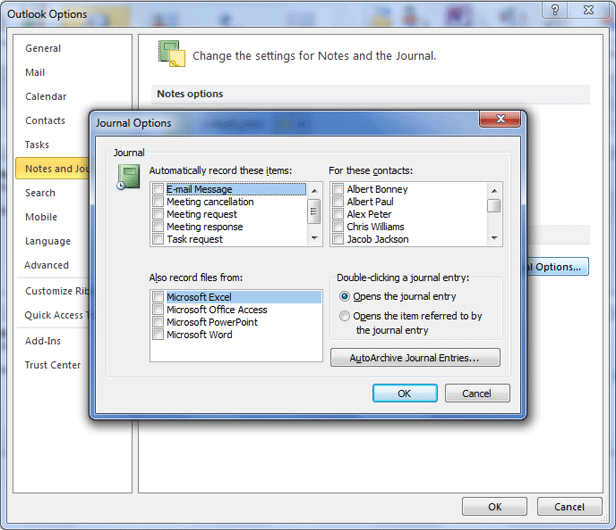Screen dimensions: 616x530
Task: Click Cancel in Outlook Options window
Action: pyautogui.click(x=569, y=507)
